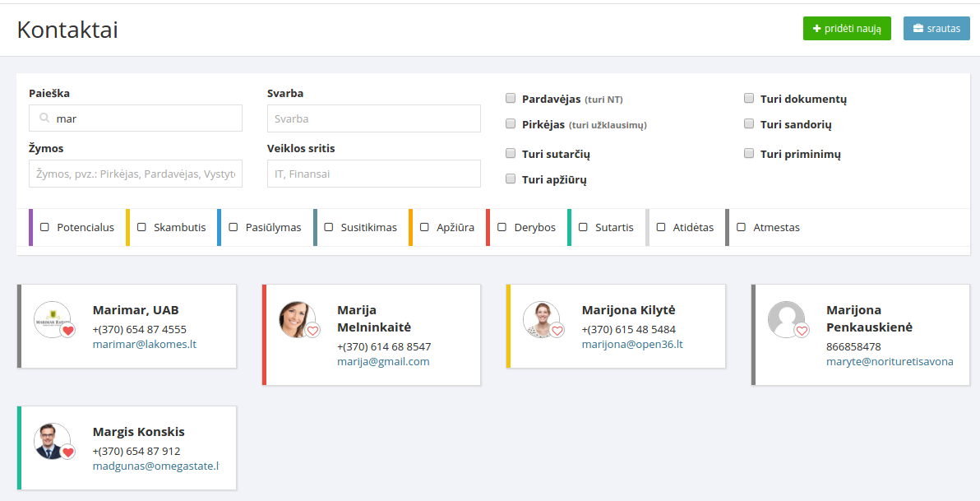Open the Svarba dropdown field
The image size is (980, 501).
pos(373,118)
